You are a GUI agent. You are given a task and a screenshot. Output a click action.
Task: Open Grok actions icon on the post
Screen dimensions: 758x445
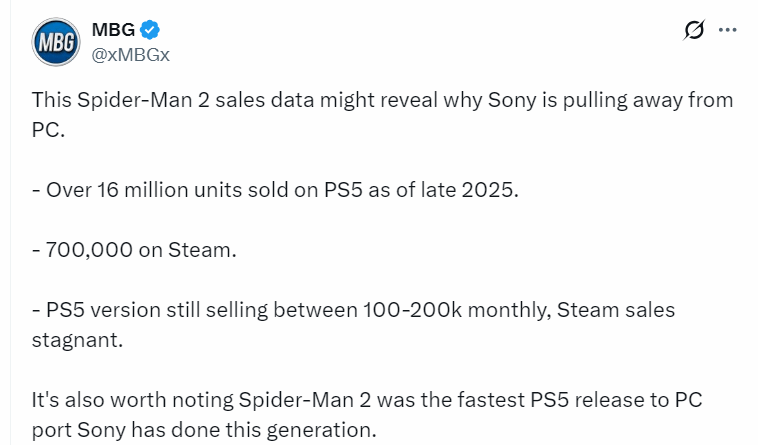pyautogui.click(x=694, y=30)
